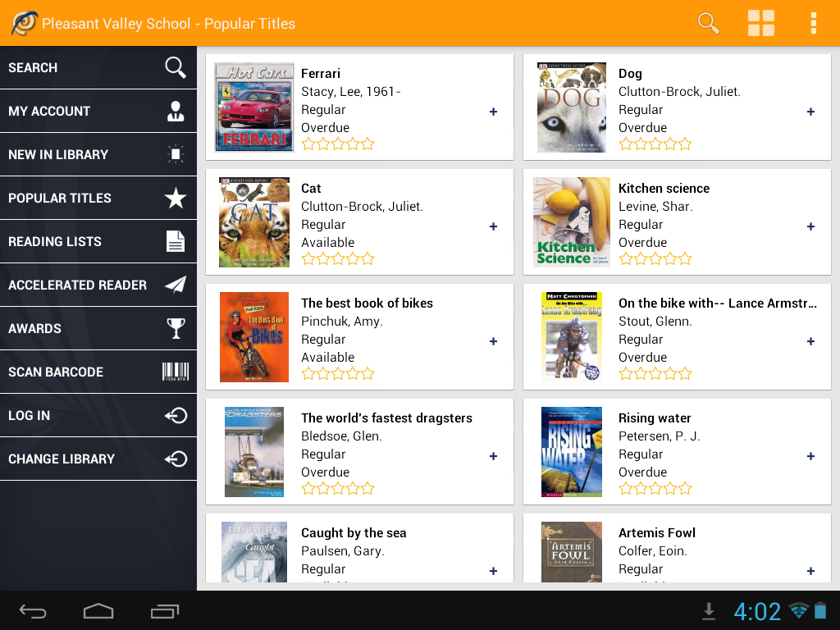Open My Account menu item
This screenshot has height=630, width=840.
(x=98, y=111)
